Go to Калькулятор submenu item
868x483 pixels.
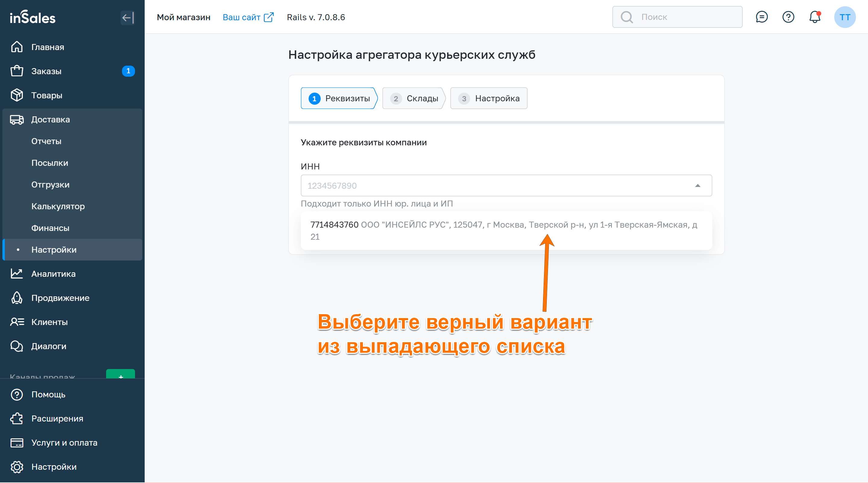click(58, 206)
